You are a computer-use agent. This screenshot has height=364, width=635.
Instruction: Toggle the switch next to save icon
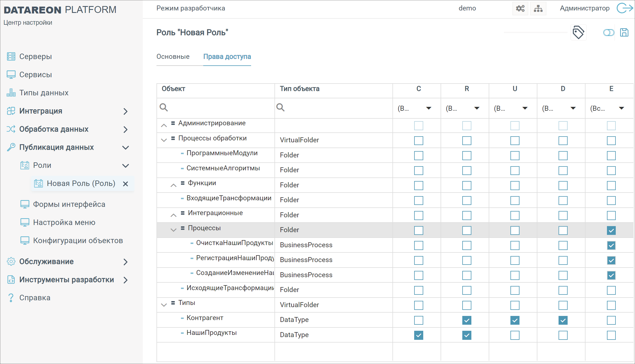[x=608, y=33]
